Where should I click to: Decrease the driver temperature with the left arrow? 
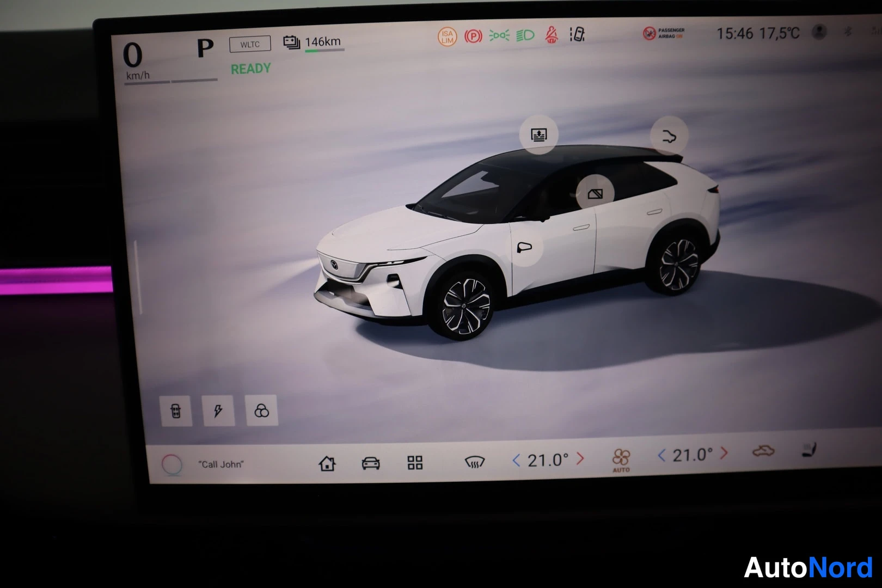point(516,461)
